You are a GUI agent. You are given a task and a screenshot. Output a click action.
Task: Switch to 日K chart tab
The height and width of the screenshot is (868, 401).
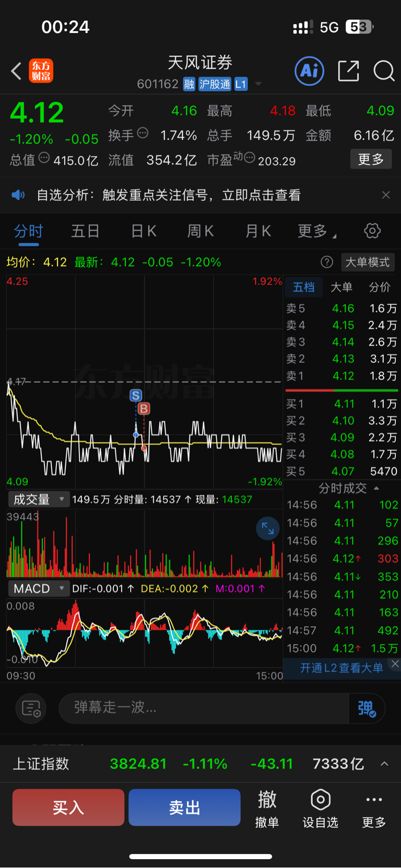click(144, 231)
